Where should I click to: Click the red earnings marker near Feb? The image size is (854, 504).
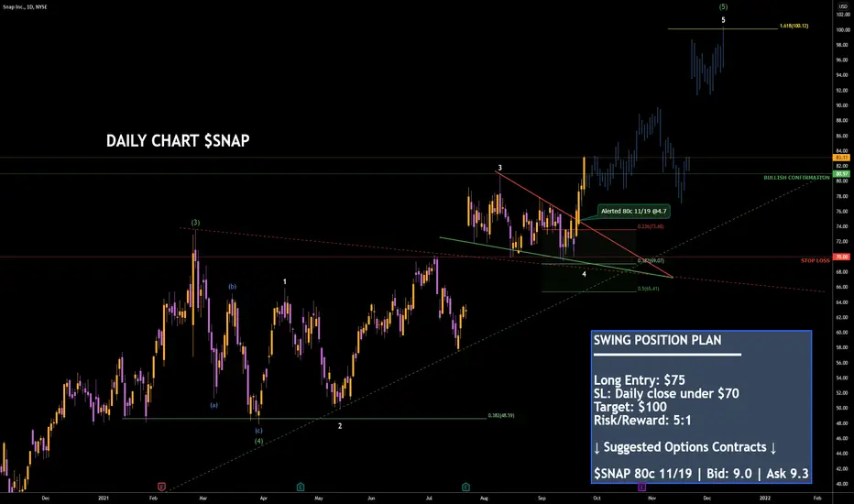(x=161, y=487)
